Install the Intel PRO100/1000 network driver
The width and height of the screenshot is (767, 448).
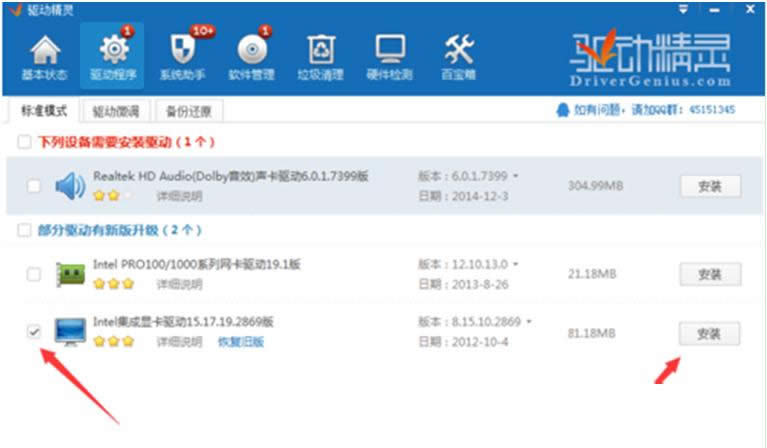710,274
